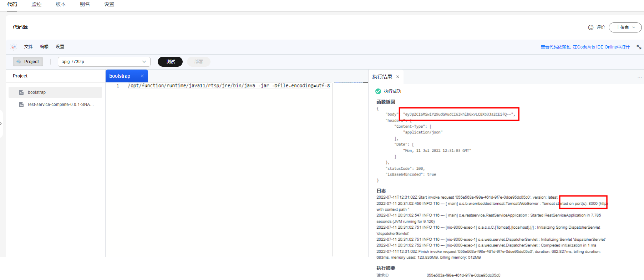Click the black 测试 button

[170, 62]
